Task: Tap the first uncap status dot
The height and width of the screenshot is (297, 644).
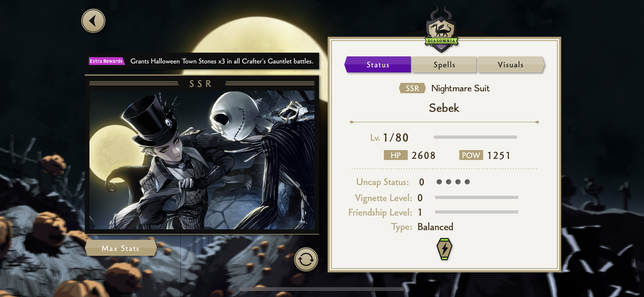Action: pos(439,182)
